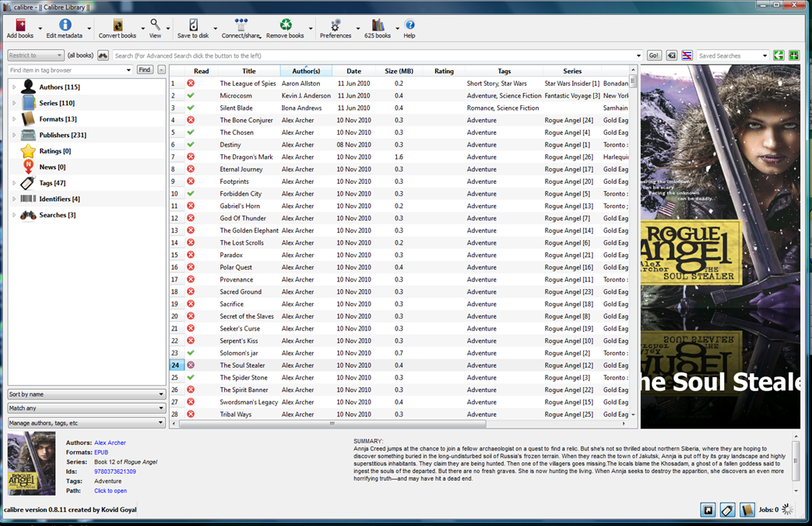The image size is (812, 526).
Task: Toggle Read mark on The League of Spies
Action: (x=191, y=83)
